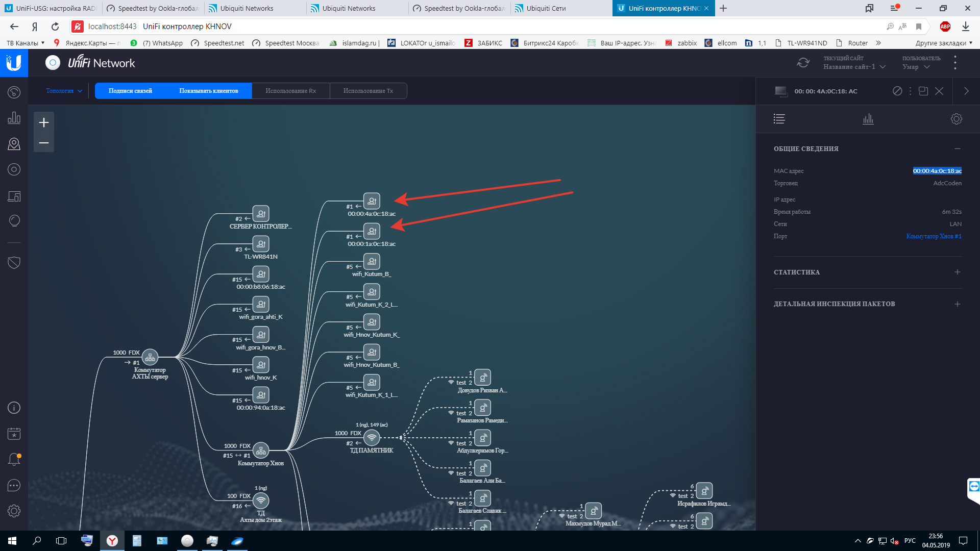Select client node 00:00:1a:0c:18:ac in topology
980x551 pixels.
(372, 231)
